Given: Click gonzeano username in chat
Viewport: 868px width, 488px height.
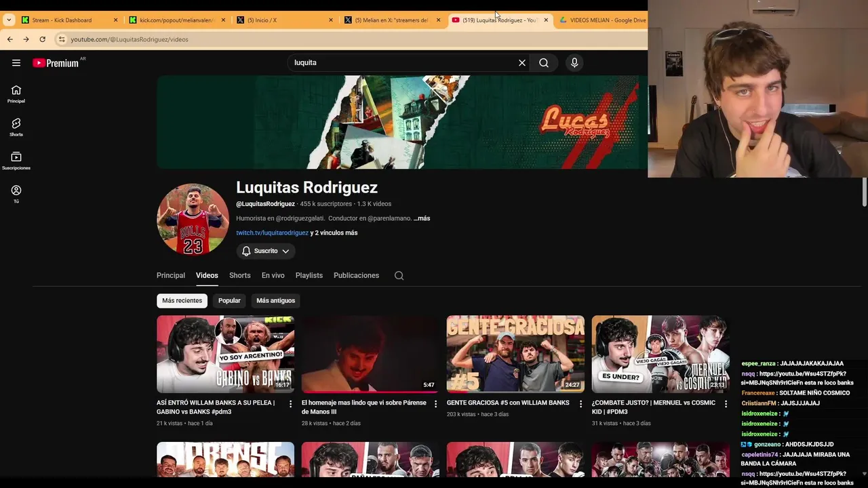Looking at the screenshot, I should (x=767, y=444).
